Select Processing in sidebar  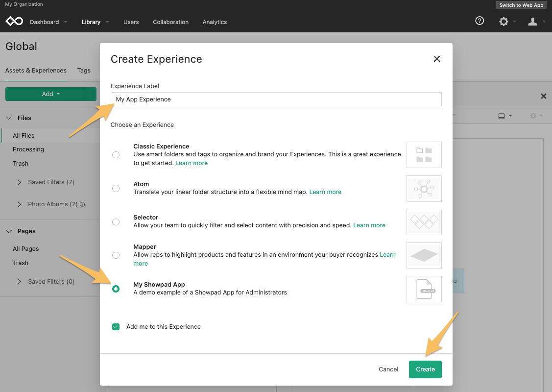click(28, 149)
